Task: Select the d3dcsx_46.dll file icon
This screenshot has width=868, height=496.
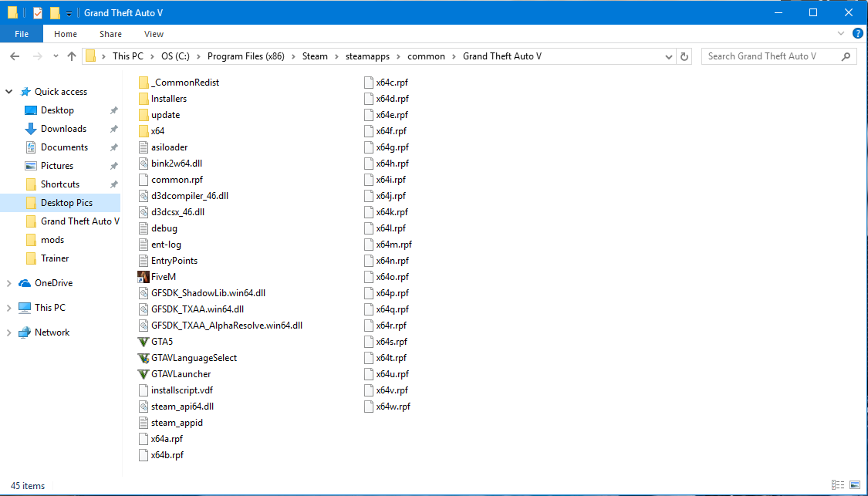Action: pos(144,212)
